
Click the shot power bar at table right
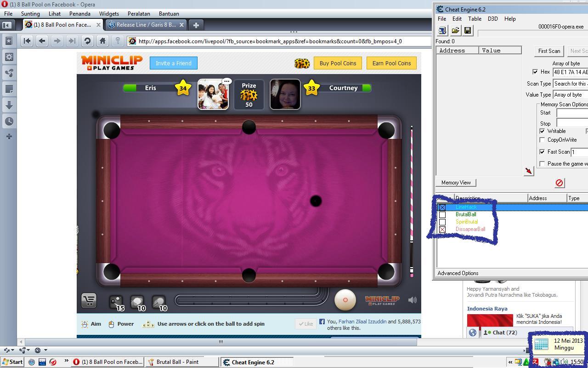point(412,201)
